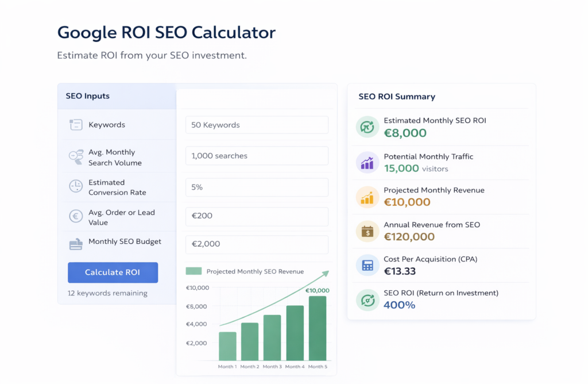Click the euro icon beside Avg. Order Value
The height and width of the screenshot is (384, 588).
76,217
